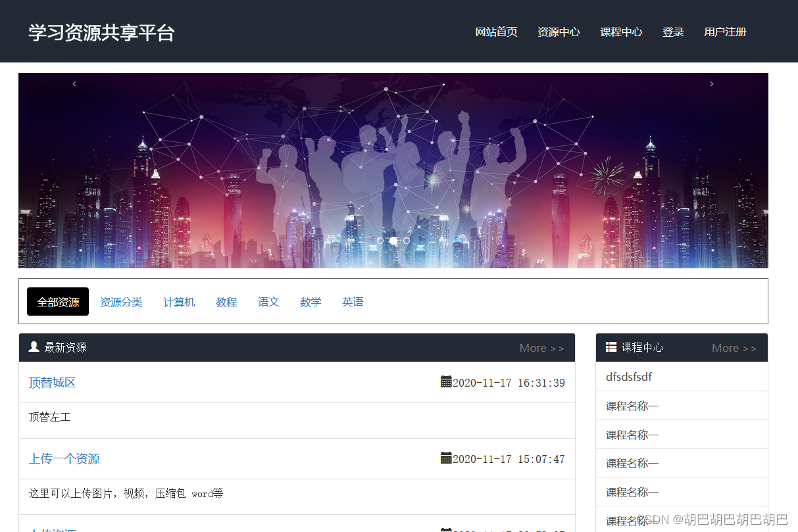Select the first carousel indicator dot
This screenshot has width=798, height=532.
(x=380, y=241)
